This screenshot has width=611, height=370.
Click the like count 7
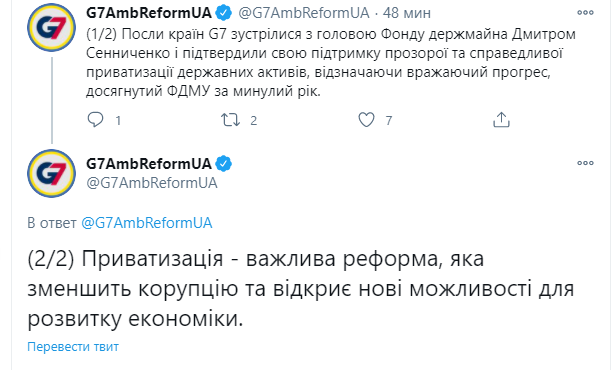[388, 121]
